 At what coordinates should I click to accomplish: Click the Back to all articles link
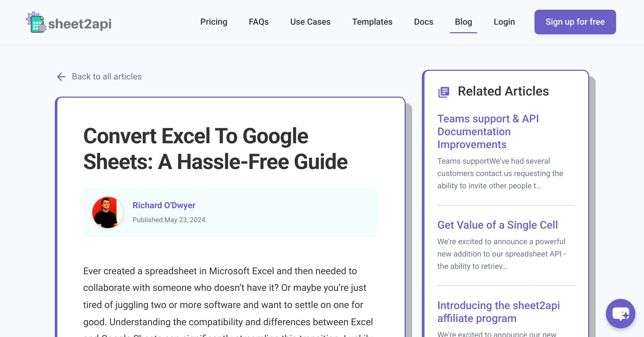[x=106, y=76]
